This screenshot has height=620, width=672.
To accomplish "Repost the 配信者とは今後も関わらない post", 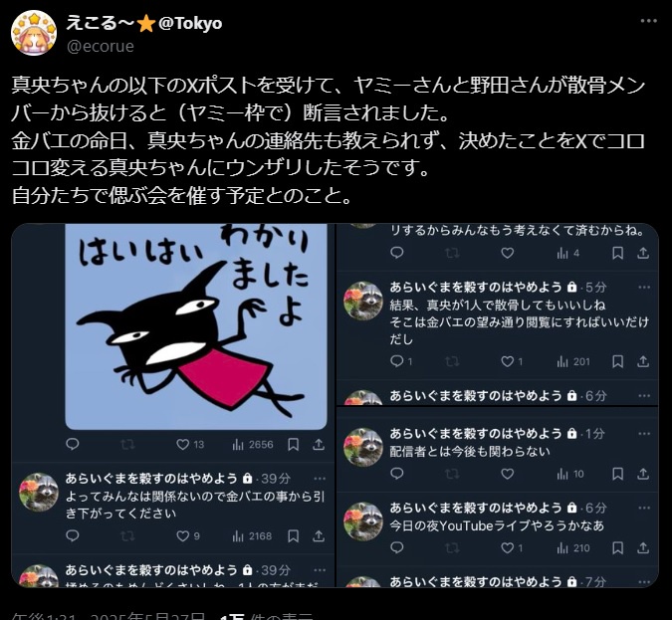I will (x=452, y=474).
